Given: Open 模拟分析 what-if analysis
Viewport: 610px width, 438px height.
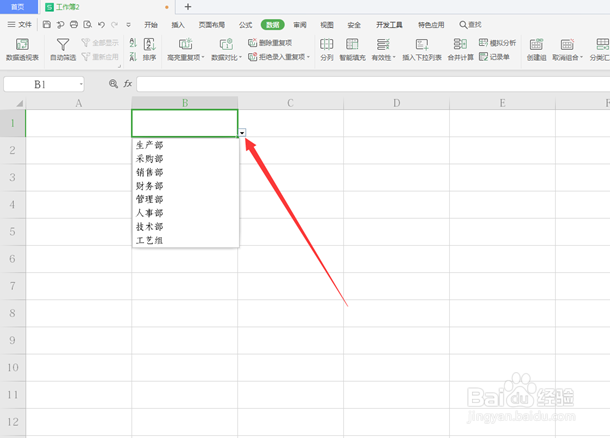Looking at the screenshot, I should 497,42.
